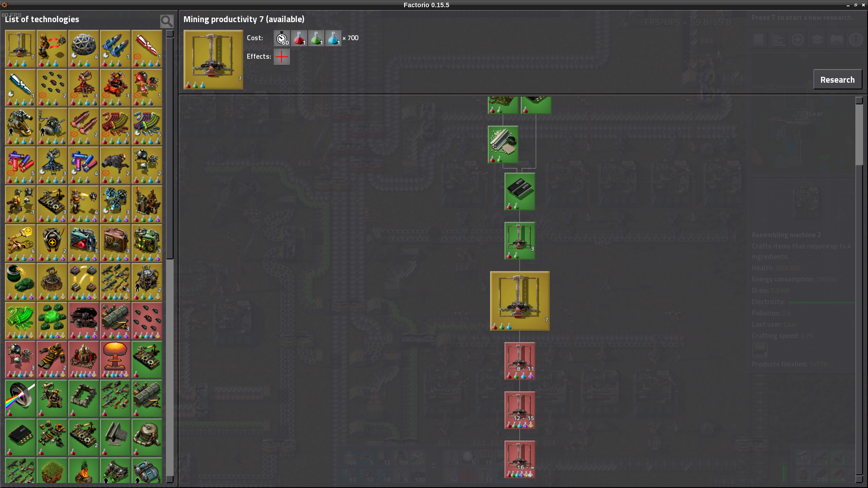Select blue Bullet shooting speed 1 technology

[20, 88]
